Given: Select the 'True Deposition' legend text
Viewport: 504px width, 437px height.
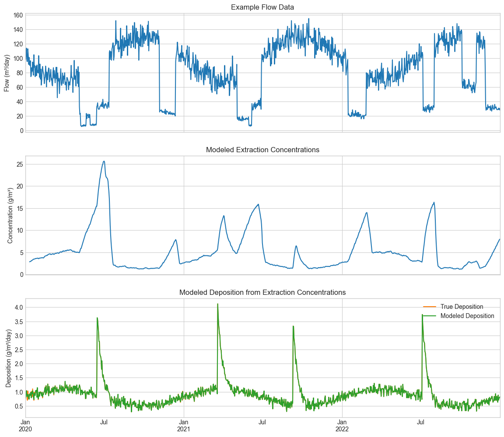Looking at the screenshot, I should click(x=462, y=307).
